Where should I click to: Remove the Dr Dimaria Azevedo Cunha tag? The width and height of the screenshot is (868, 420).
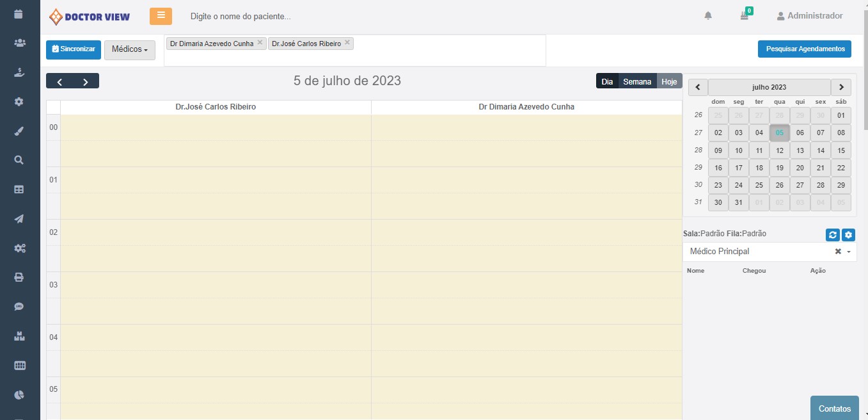pyautogui.click(x=260, y=43)
